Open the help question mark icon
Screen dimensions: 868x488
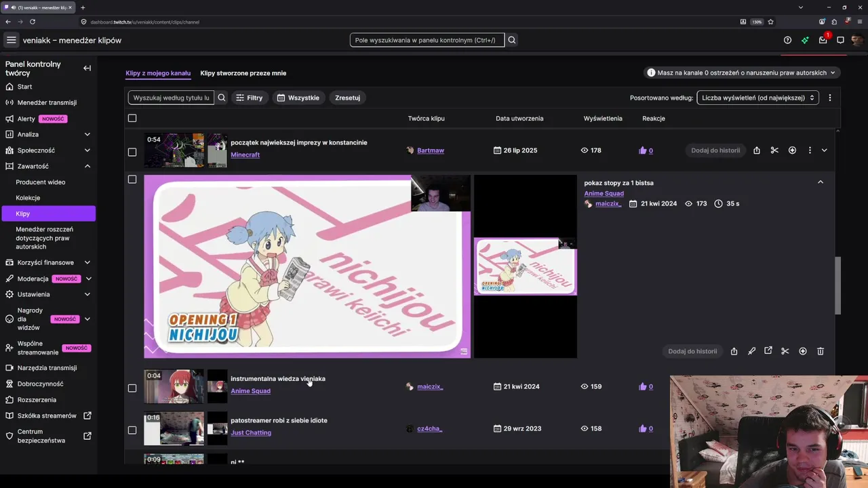787,40
